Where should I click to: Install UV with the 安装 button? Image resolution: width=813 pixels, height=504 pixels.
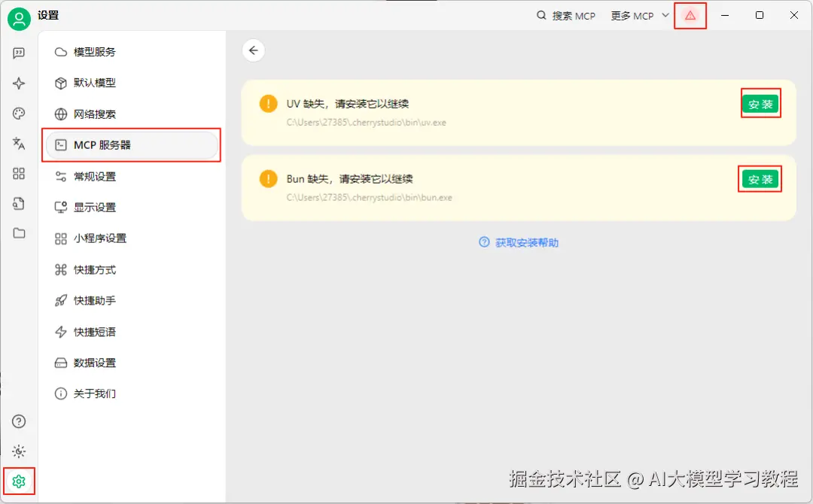click(760, 105)
